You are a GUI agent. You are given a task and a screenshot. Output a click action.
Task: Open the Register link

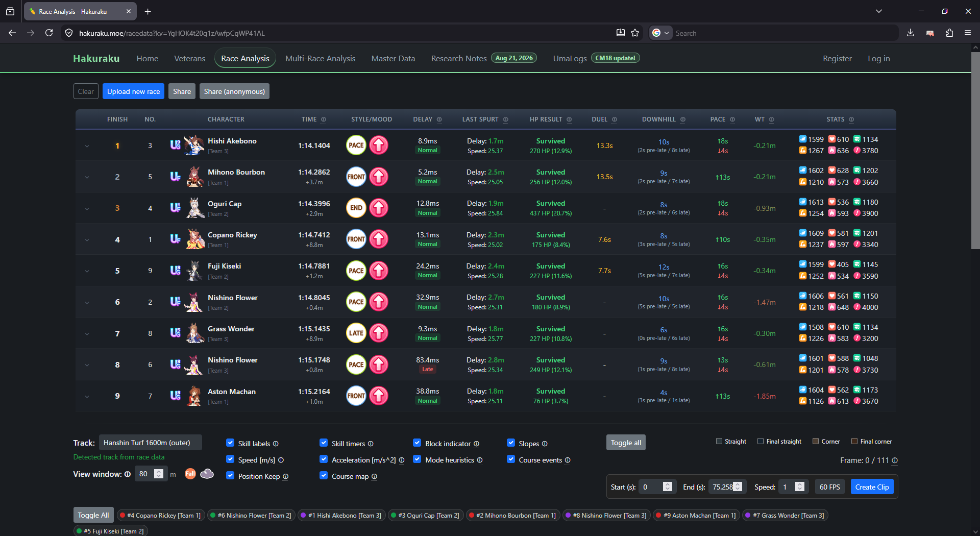pos(837,58)
